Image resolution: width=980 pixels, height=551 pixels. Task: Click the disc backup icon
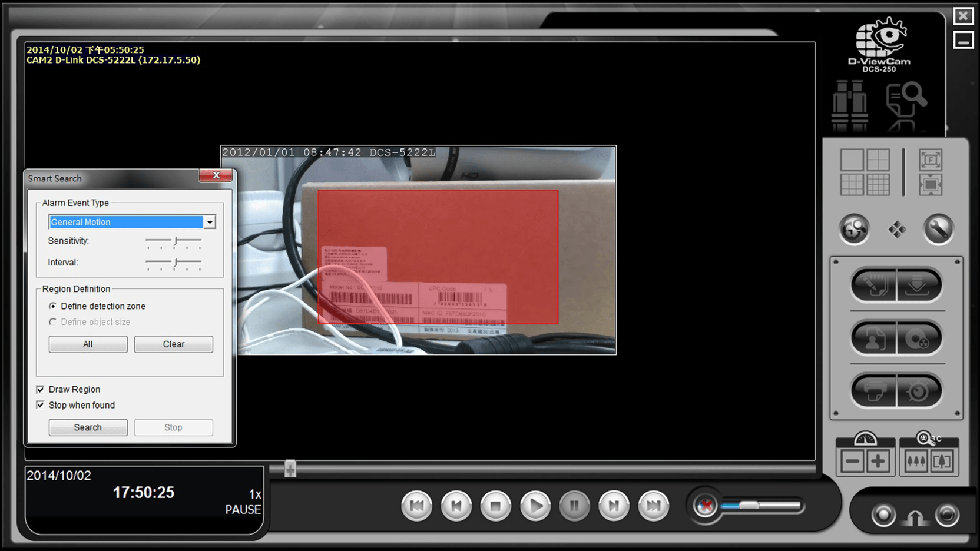(x=918, y=338)
